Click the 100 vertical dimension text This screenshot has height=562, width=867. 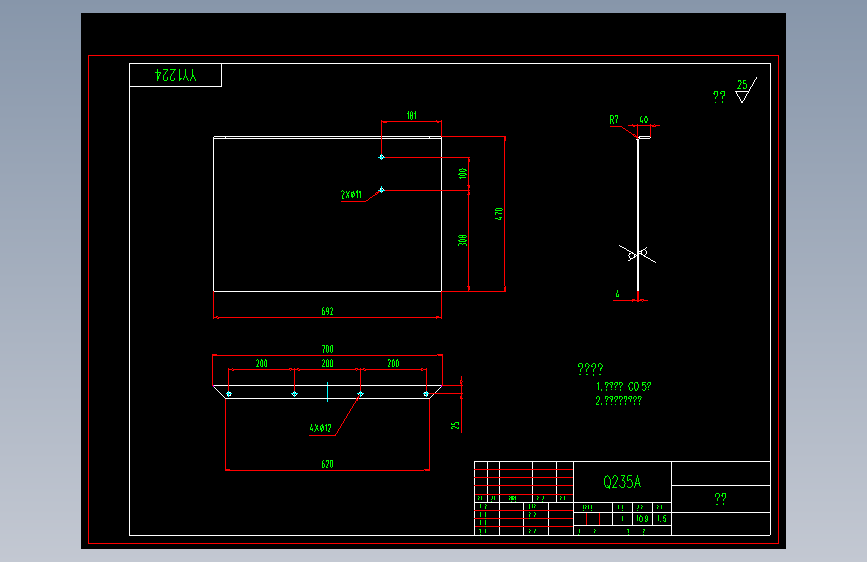click(463, 173)
